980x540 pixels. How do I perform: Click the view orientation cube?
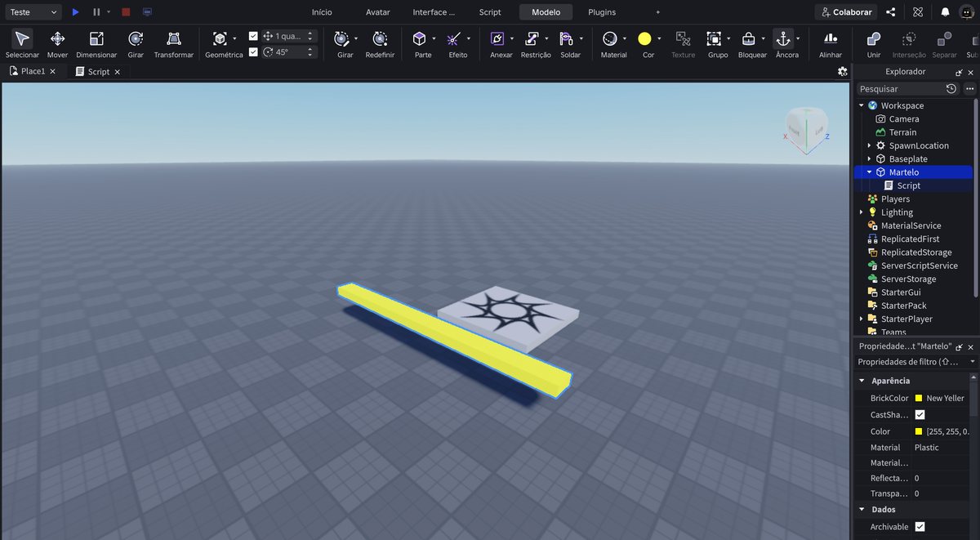coord(807,129)
